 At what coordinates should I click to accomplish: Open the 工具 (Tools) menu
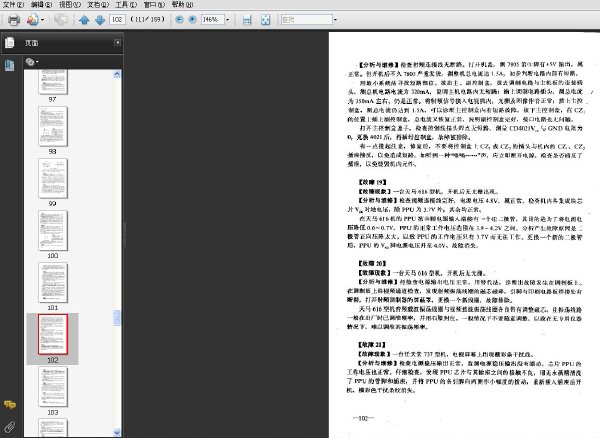click(x=126, y=5)
